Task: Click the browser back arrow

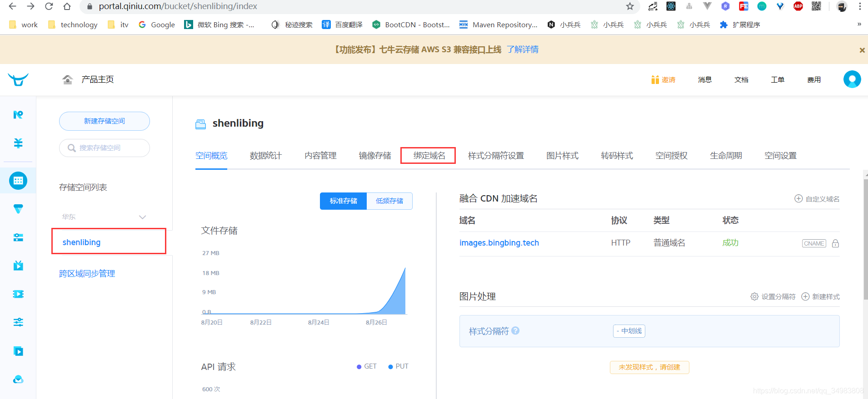Action: (12, 6)
